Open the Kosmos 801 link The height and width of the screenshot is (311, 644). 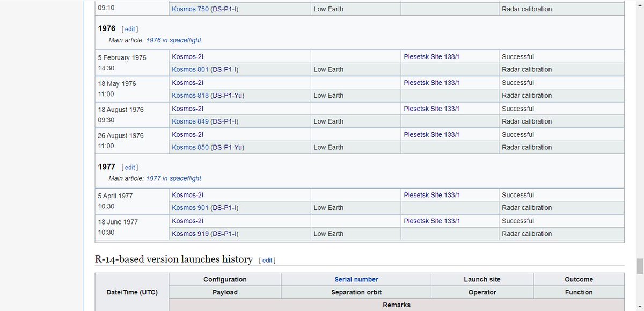[190, 69]
